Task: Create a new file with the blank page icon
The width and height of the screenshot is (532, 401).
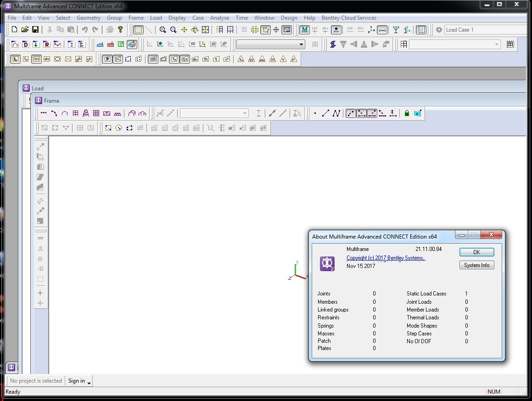Action: click(x=14, y=29)
